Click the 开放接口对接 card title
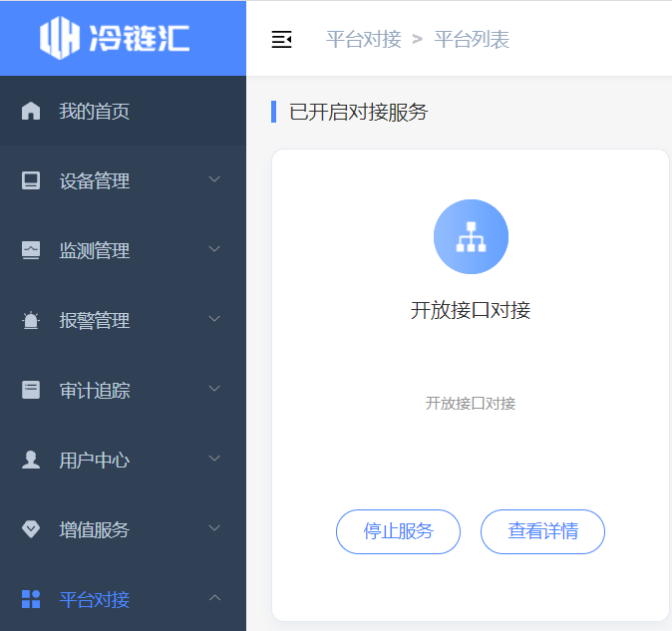This screenshot has width=672, height=631. [471, 310]
